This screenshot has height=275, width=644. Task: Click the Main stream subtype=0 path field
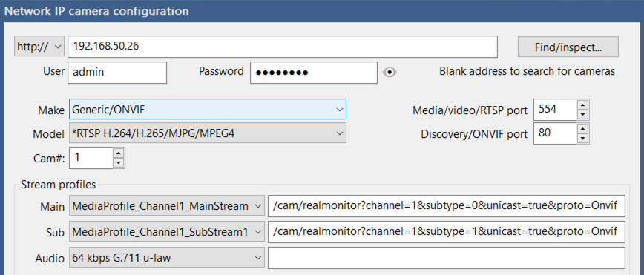click(x=447, y=207)
